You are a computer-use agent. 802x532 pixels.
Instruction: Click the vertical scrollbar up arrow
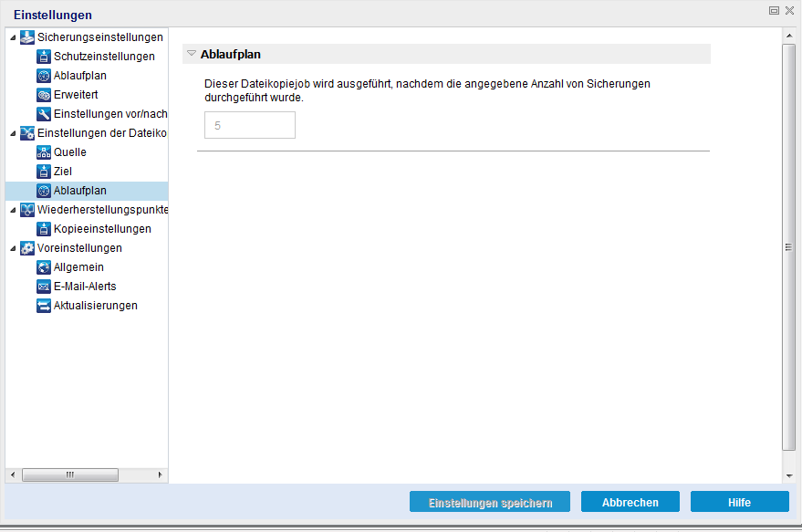(789, 36)
